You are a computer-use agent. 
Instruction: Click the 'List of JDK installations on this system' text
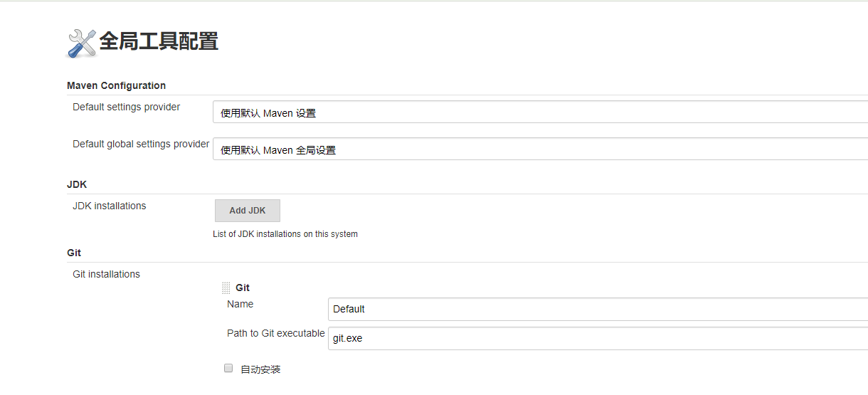285,233
